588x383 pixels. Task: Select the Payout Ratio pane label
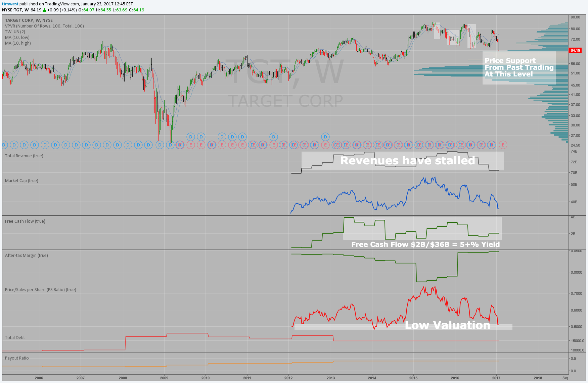17,358
